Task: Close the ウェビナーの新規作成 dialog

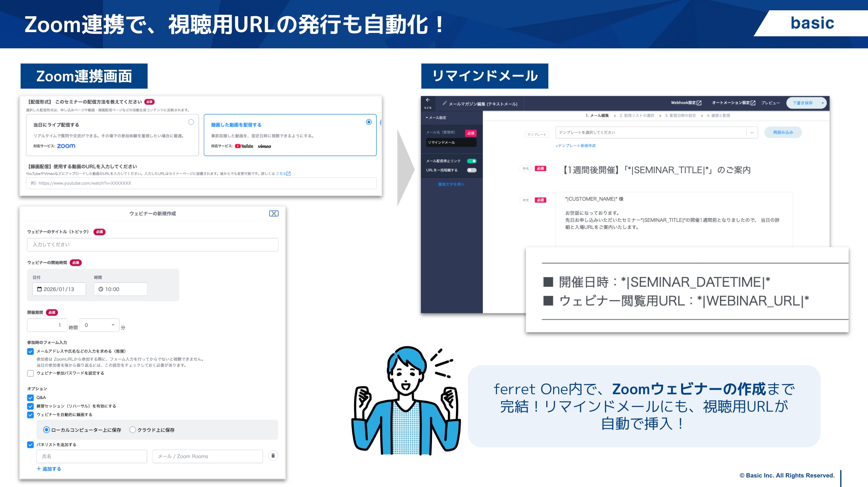Action: pos(274,213)
